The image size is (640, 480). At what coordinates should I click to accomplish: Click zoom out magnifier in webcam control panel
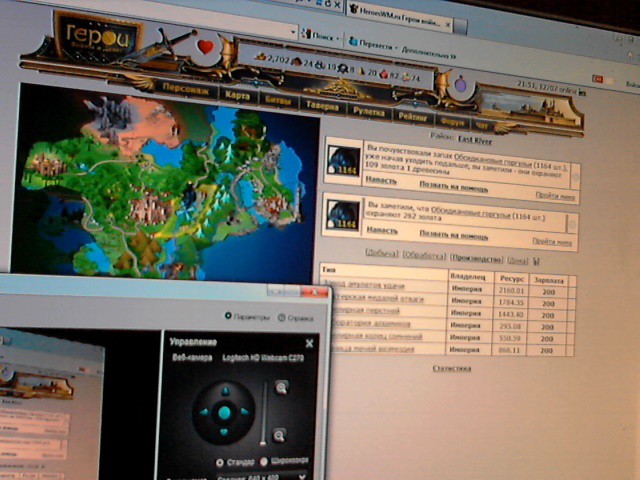[x=279, y=436]
